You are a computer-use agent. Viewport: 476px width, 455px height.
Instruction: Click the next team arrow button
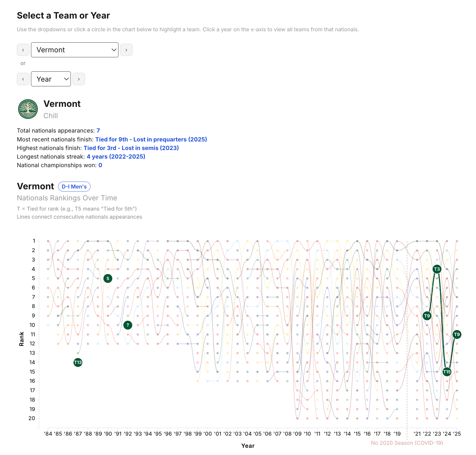[x=126, y=50]
